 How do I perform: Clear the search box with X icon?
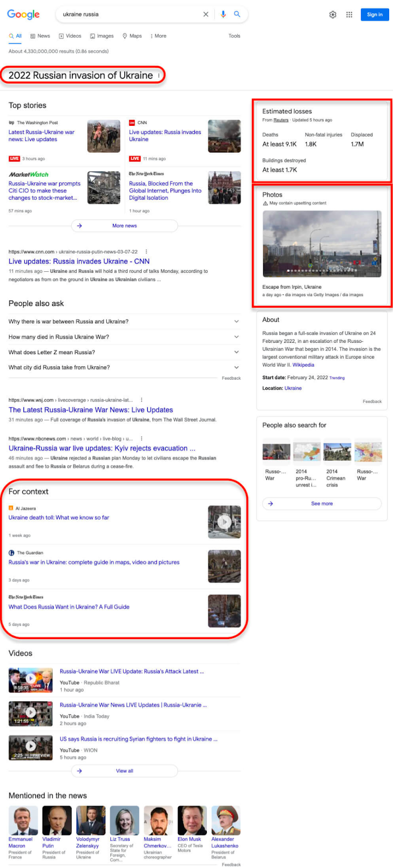(206, 15)
